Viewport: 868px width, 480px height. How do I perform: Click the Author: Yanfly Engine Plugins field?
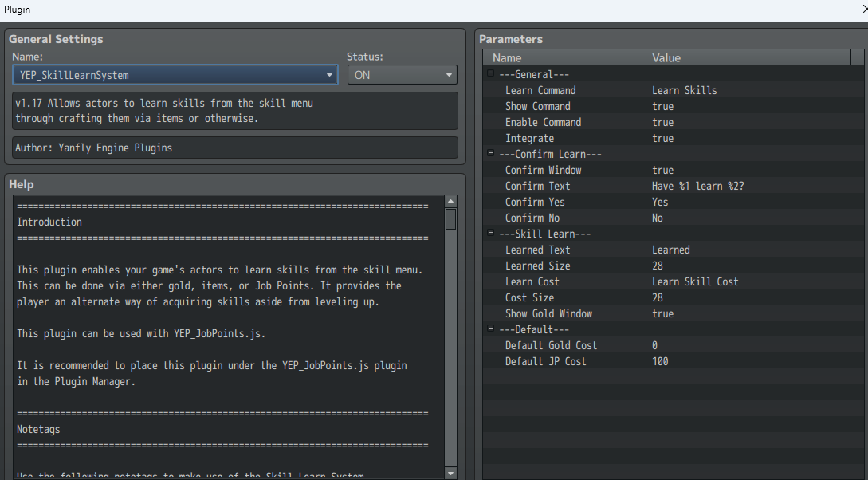(235, 148)
